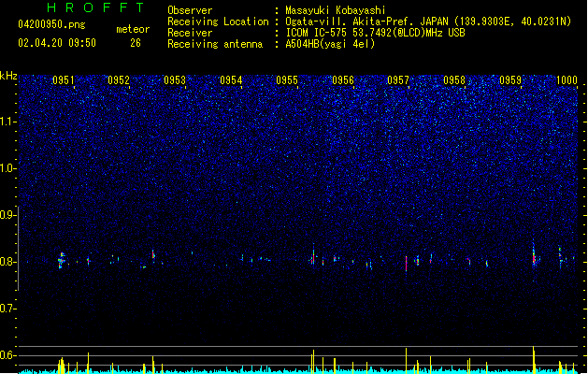Click the date stamp 02.04.20 09:50
Screen dimensions: 588x374
(57, 43)
